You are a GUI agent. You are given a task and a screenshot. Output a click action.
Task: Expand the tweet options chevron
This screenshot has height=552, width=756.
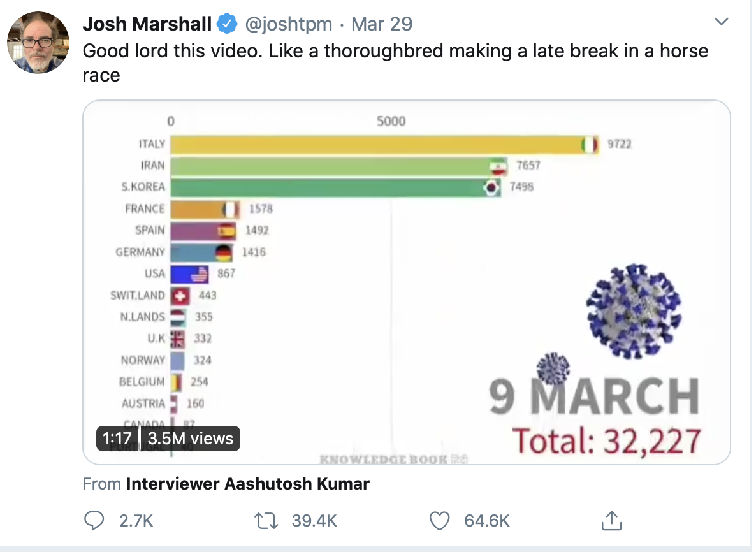coord(722,21)
